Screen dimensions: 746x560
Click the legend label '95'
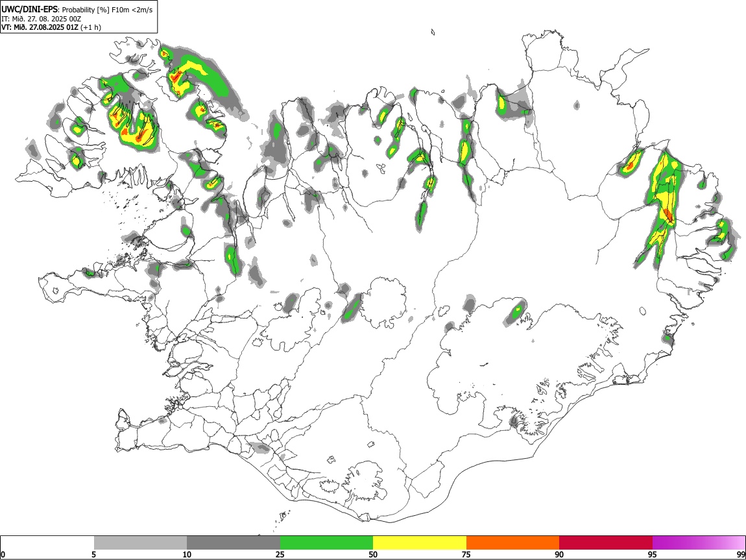point(653,555)
